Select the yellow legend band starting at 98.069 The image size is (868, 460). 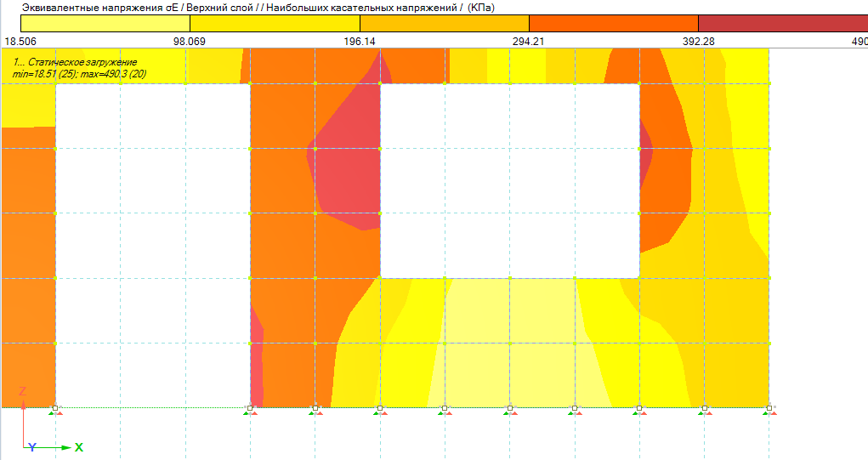click(275, 23)
